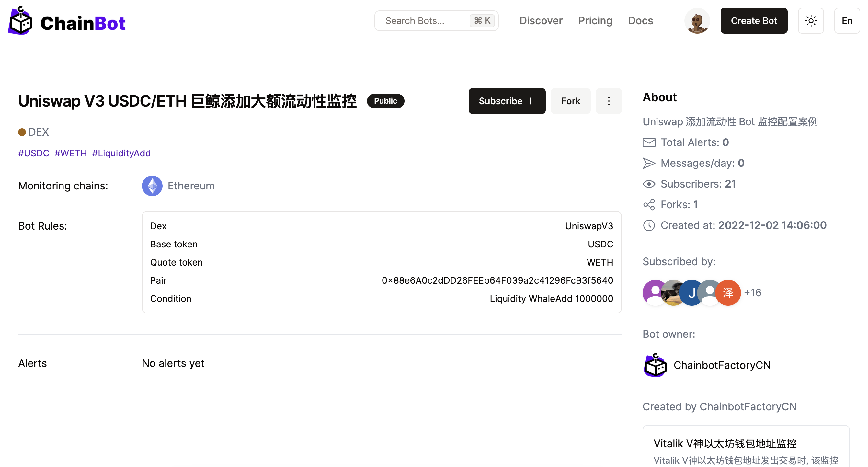Click the purple subscriber avatar
Image resolution: width=868 pixels, height=467 pixels.
(x=652, y=292)
